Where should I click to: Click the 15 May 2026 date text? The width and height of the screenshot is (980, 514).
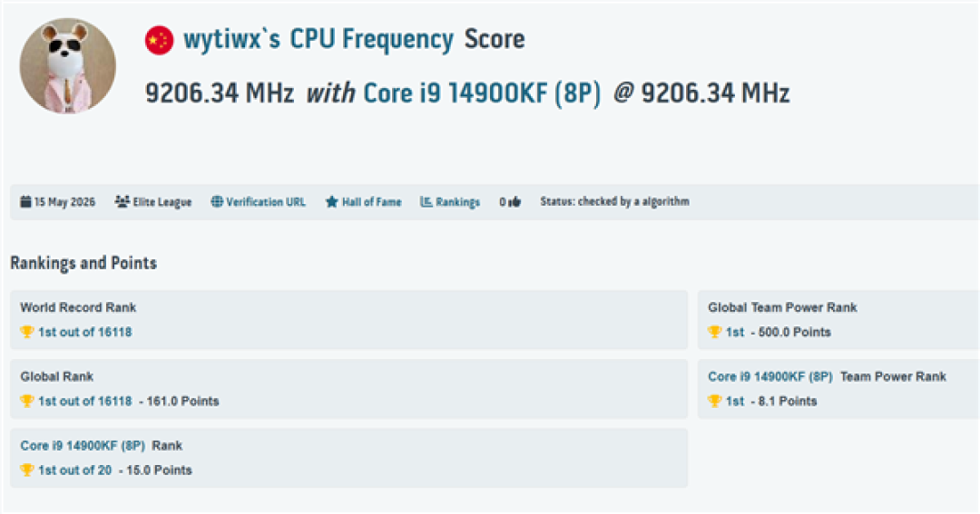64,202
